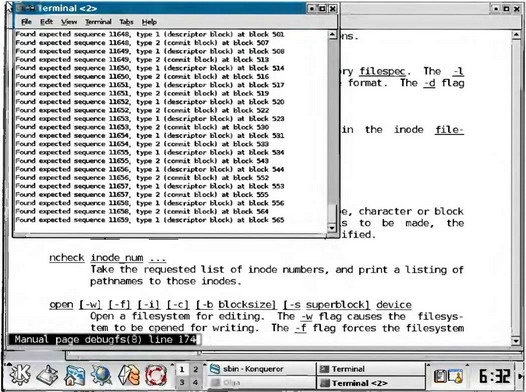
Task: Click the Klipper clipboard tray icon
Action: click(439, 376)
